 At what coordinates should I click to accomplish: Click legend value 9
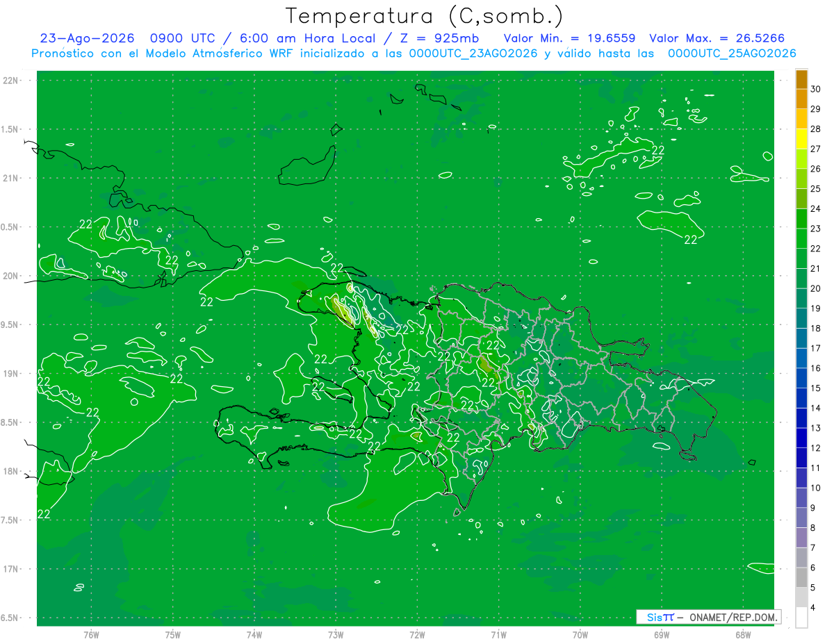pyautogui.click(x=814, y=508)
